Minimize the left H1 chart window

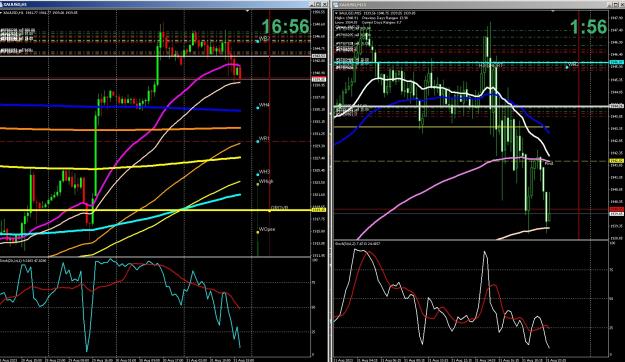pos(312,4)
